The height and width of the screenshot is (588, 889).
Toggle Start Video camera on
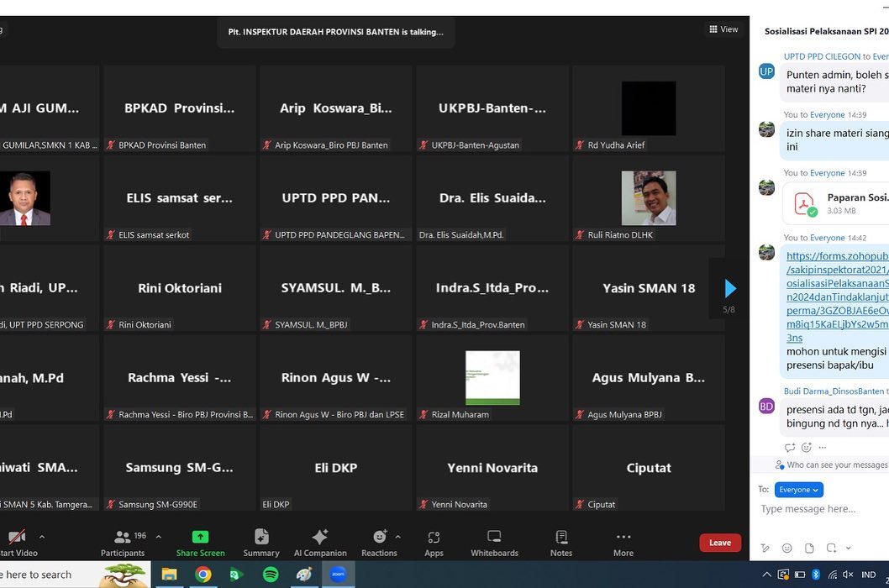pos(17,543)
